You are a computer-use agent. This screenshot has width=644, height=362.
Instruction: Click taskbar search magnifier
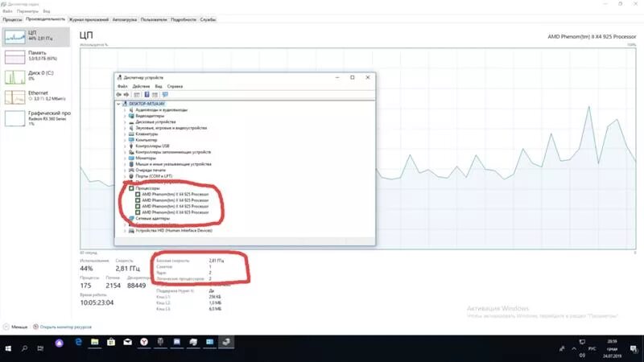coord(25,348)
